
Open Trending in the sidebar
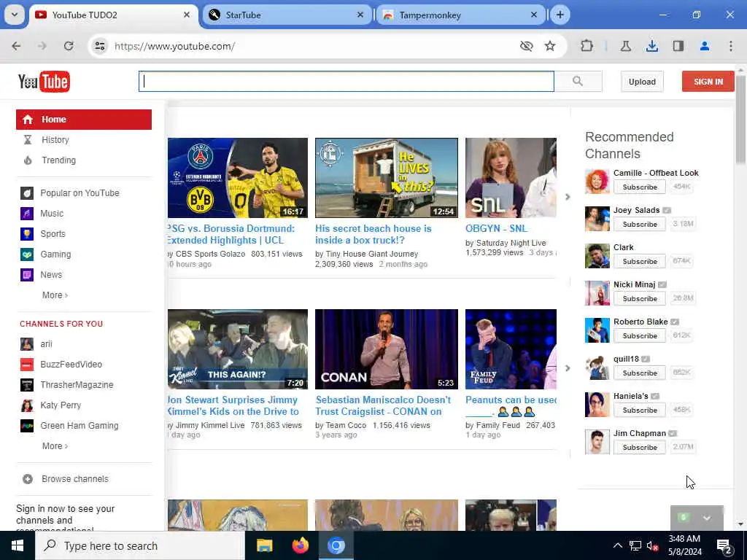point(58,160)
